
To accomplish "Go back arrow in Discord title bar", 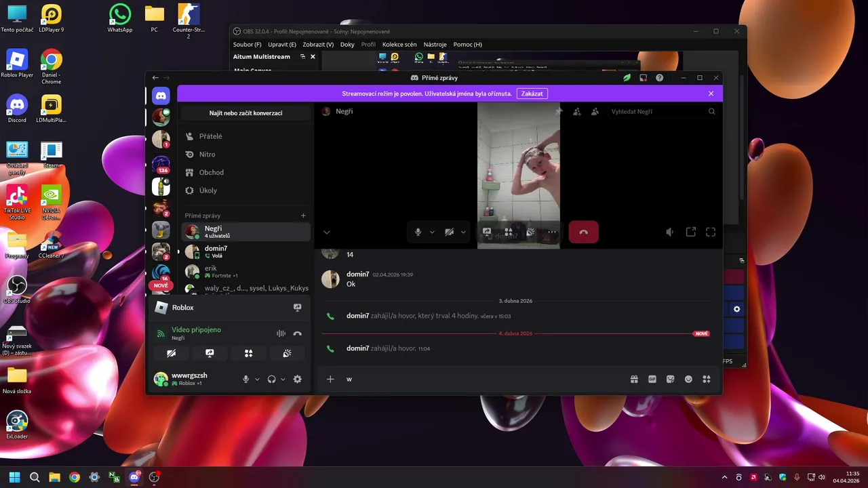I will click(x=155, y=78).
